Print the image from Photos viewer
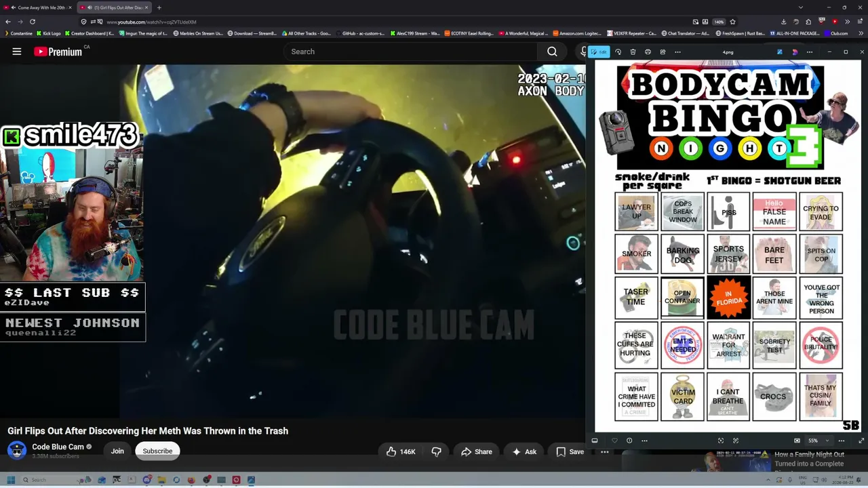Image resolution: width=868 pixels, height=488 pixels. (x=648, y=52)
